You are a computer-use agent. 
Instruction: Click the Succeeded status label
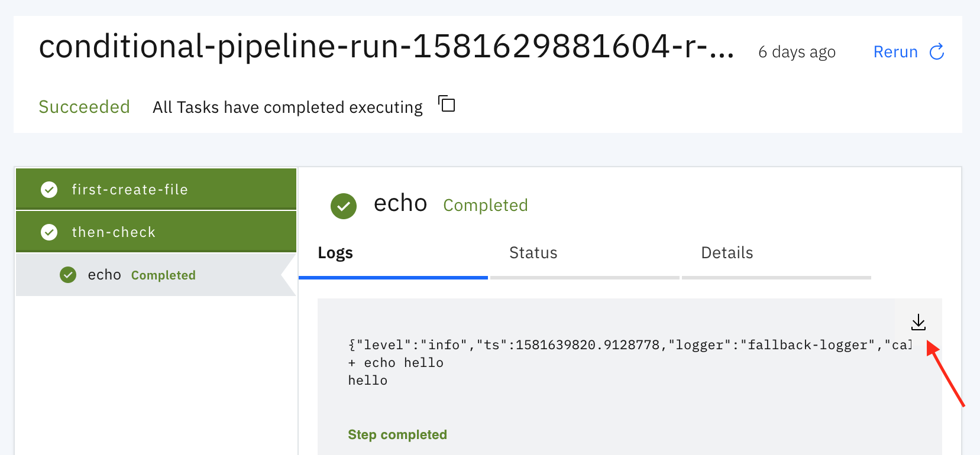(x=84, y=107)
